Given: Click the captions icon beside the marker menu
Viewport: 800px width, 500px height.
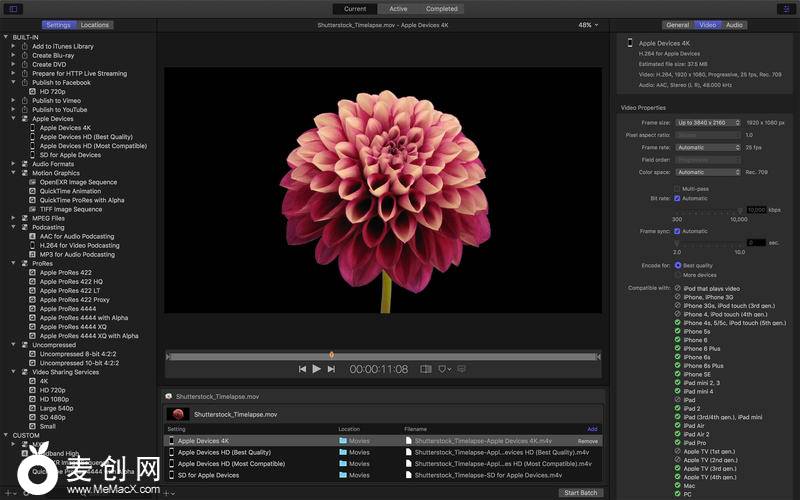Looking at the screenshot, I should tap(461, 369).
